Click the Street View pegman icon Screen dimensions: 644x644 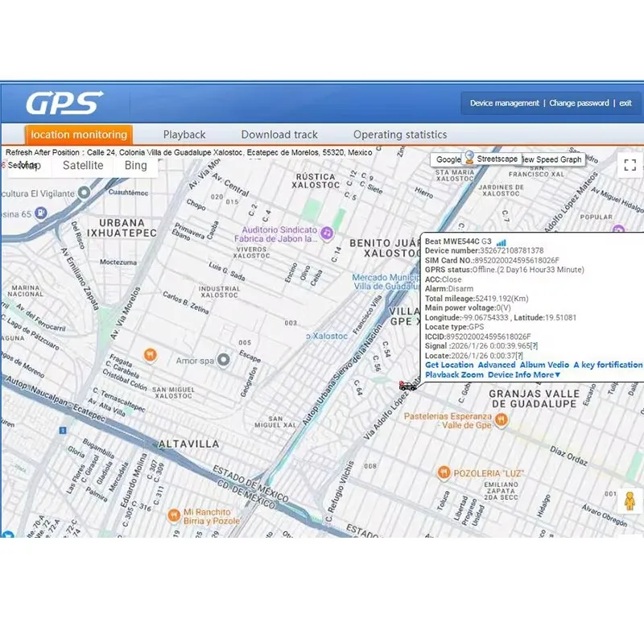pyautogui.click(x=630, y=501)
